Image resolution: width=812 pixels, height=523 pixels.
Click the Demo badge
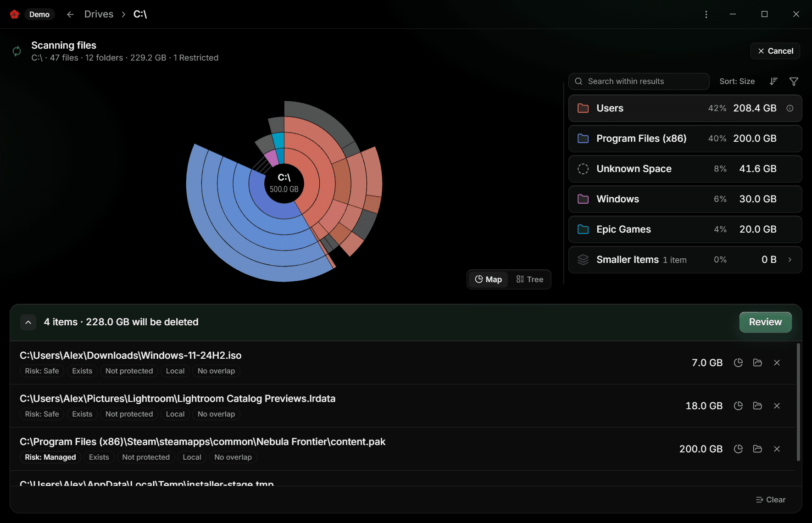tap(39, 14)
